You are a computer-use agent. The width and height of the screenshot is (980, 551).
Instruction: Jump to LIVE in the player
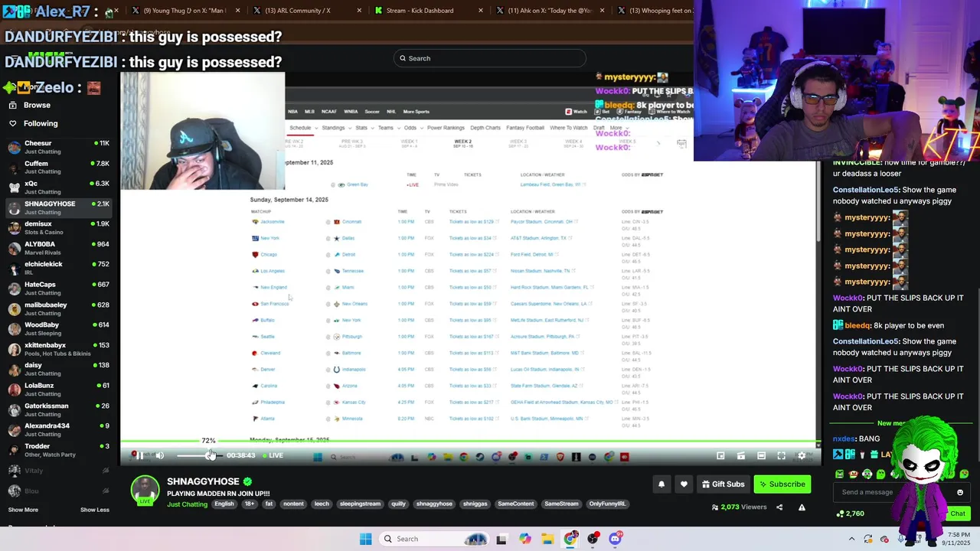[273, 455]
